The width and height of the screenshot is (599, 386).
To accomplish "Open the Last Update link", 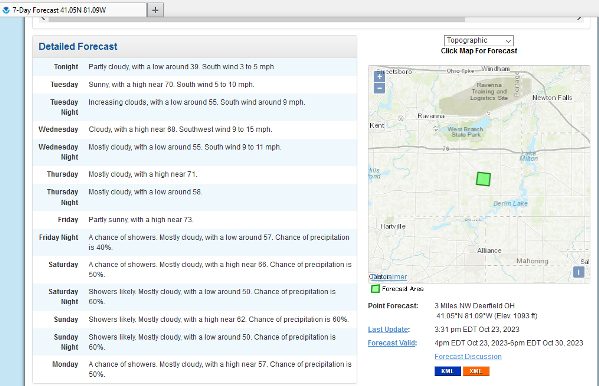I will pyautogui.click(x=389, y=329).
